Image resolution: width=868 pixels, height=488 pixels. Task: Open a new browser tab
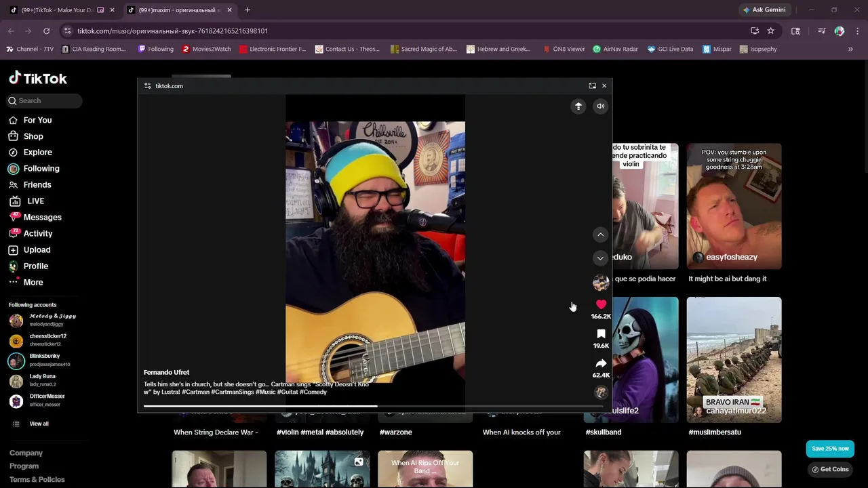click(248, 10)
